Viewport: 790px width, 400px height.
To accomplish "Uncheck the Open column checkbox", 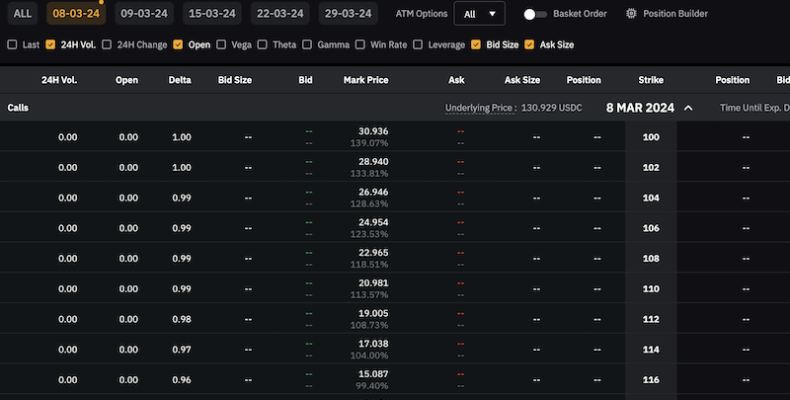I will 178,45.
